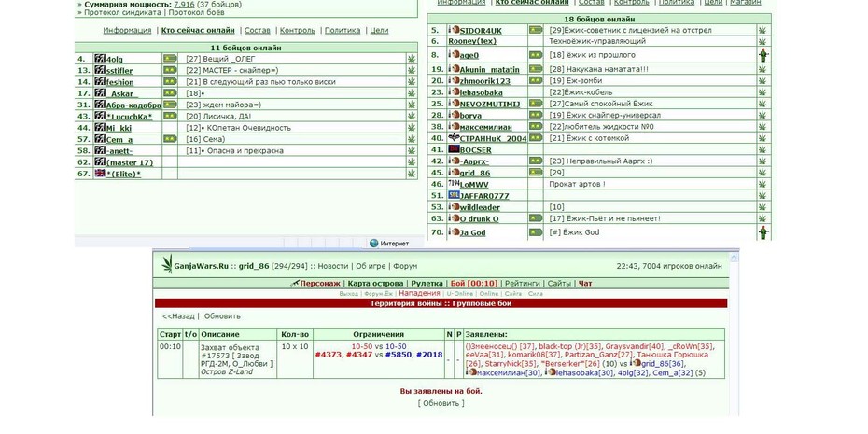Click the text Прокат артов !
The image size is (868, 434).
tap(577, 184)
